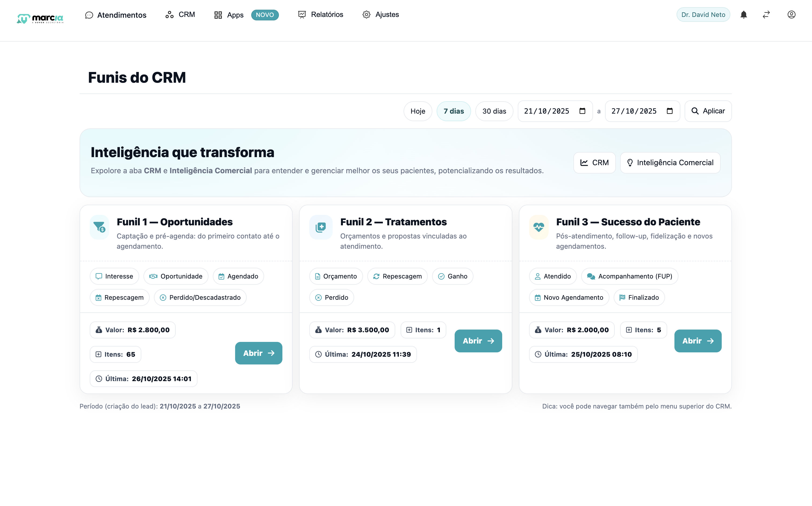Click the 21/10/2025 start date field
The image size is (812, 506).
(547, 111)
